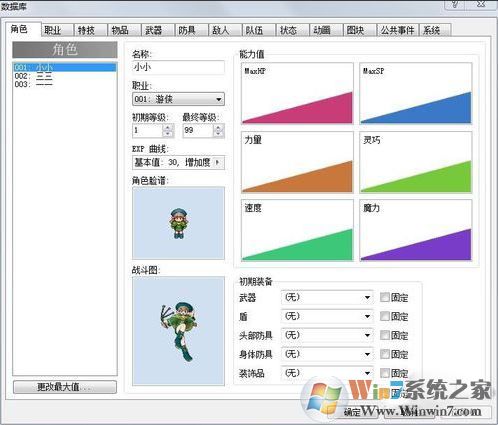Decrease 最终等级 with down arrow
The image size is (498, 425).
coord(219,134)
